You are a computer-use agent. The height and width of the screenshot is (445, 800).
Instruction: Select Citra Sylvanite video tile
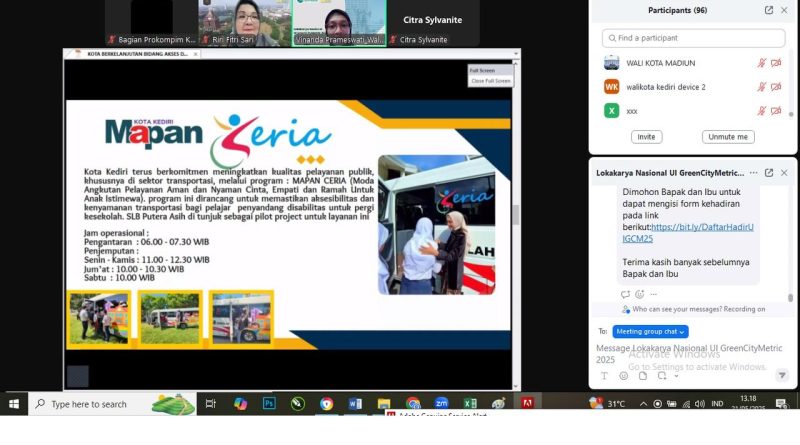[433, 23]
